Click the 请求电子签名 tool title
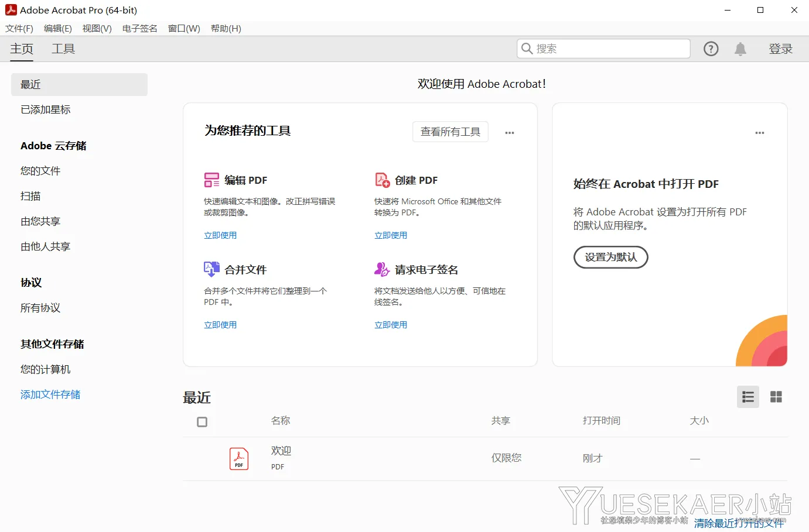Image resolution: width=809 pixels, height=532 pixels. (426, 270)
